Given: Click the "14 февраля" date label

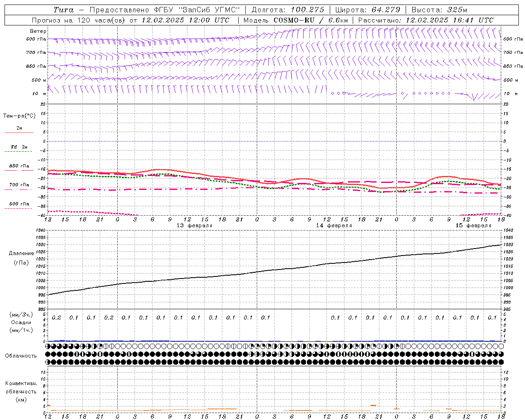Looking at the screenshot, I should (334, 226).
